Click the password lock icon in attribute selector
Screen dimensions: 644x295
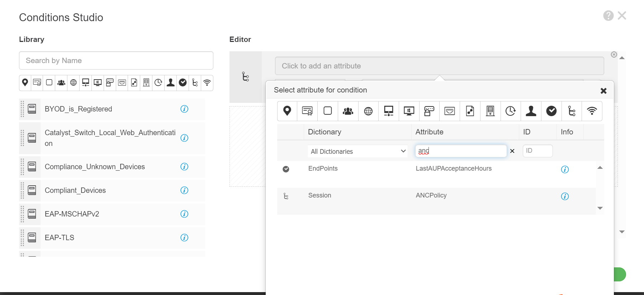(x=429, y=111)
